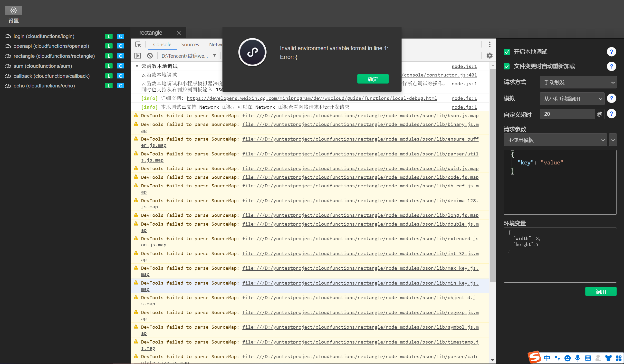This screenshot has width=624, height=364.
Task: Click the clear console icon
Action: coord(150,56)
